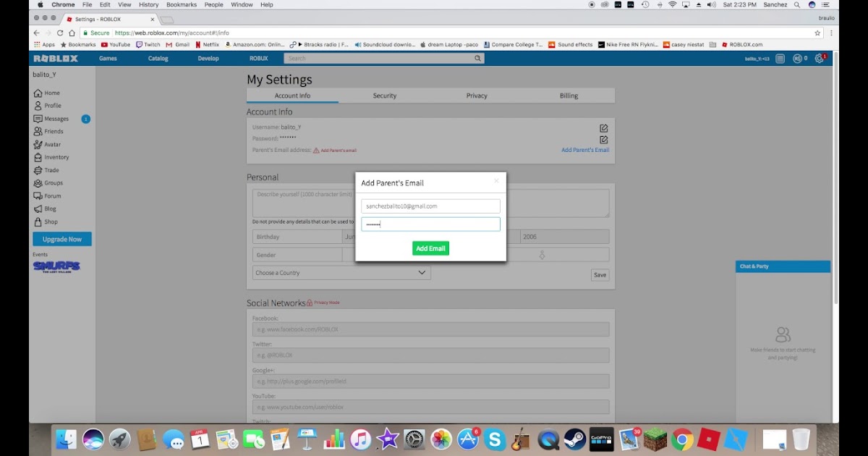The width and height of the screenshot is (868, 456).
Task: Edit password with the pencil icon
Action: 604,139
